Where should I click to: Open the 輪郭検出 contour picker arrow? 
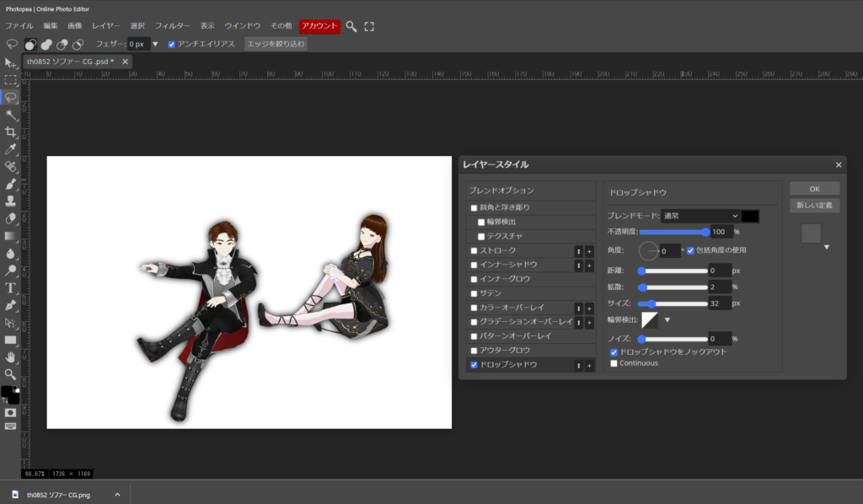667,319
